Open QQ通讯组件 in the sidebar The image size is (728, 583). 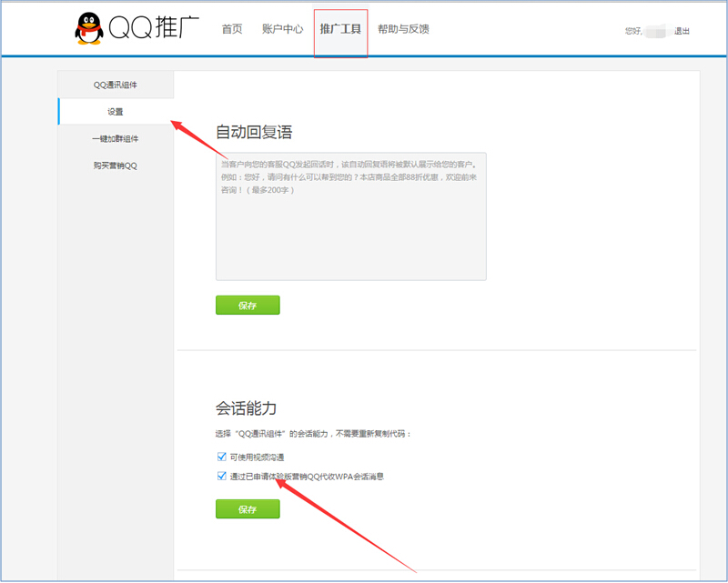pyautogui.click(x=116, y=85)
